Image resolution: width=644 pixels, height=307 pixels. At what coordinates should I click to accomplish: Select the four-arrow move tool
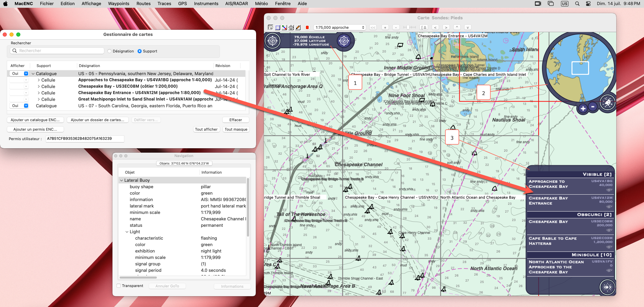[x=291, y=27]
